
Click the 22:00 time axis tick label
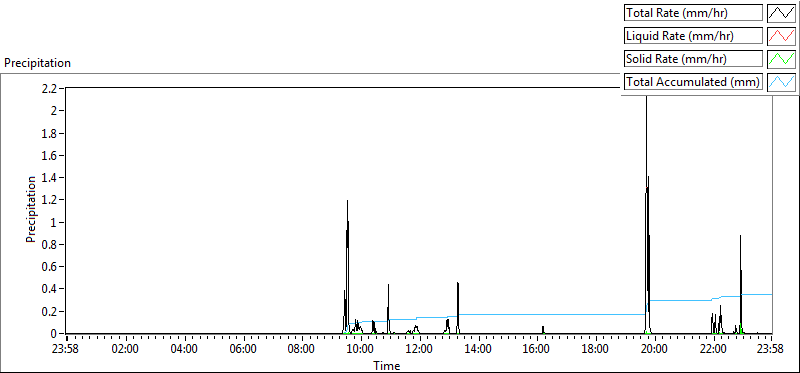pos(713,350)
